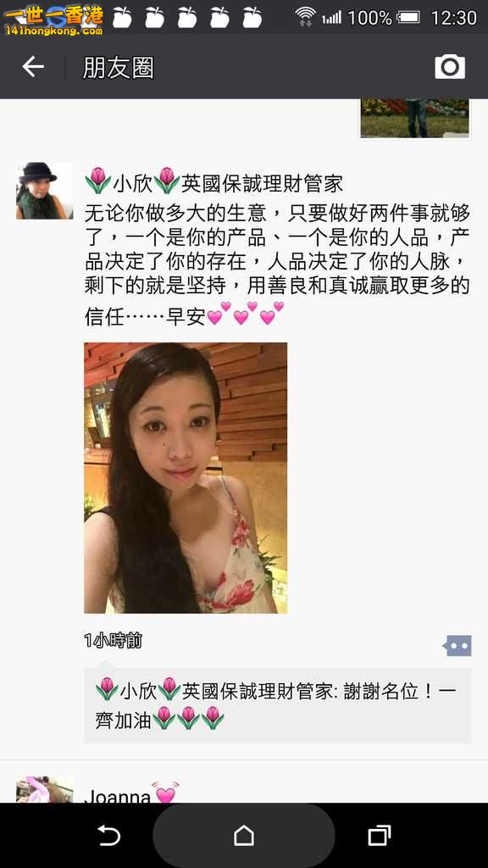Screen dimensions: 488x868
Task: Open the camera icon to post
Action: pos(449,67)
